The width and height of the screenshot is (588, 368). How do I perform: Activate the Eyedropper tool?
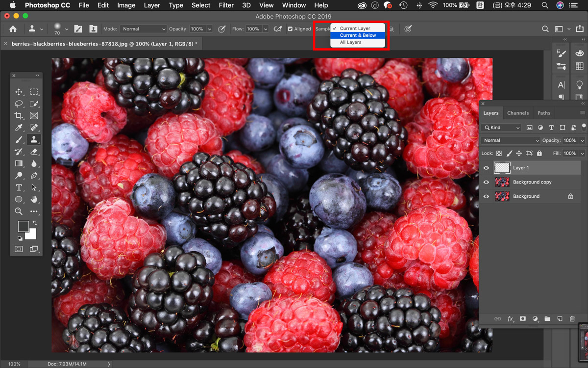pos(19,128)
